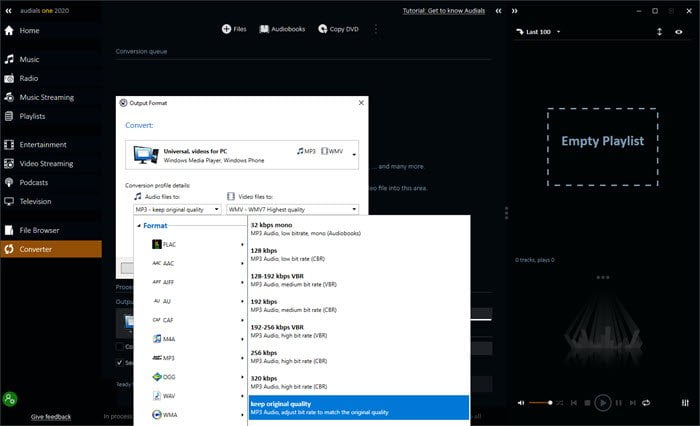The image size is (700, 426).
Task: Select keep original quality option
Action: click(x=359, y=408)
